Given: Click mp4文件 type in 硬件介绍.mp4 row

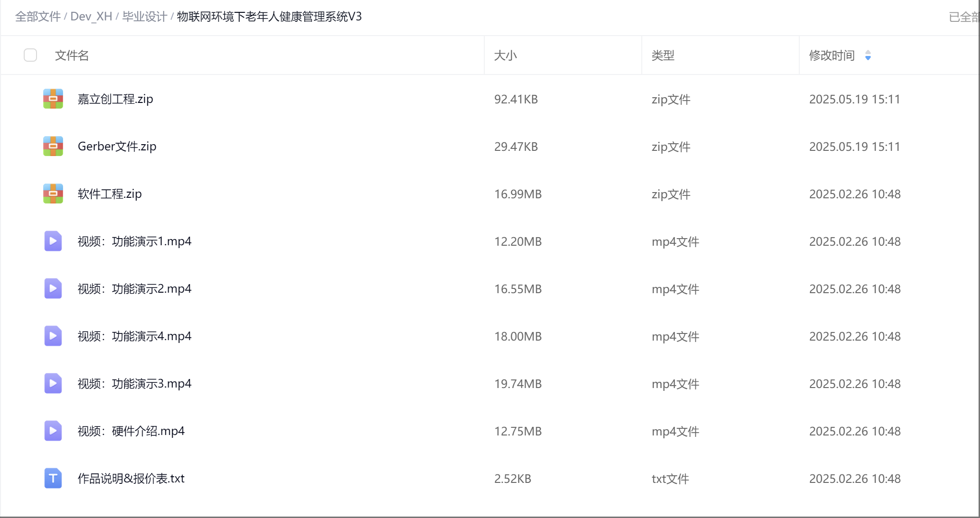Looking at the screenshot, I should 675,431.
